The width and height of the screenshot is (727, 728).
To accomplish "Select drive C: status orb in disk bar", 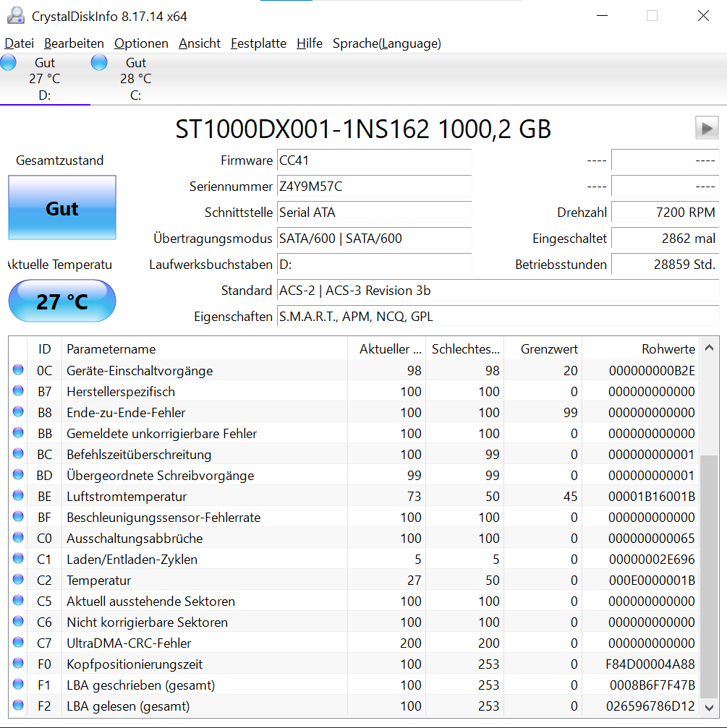I will (x=99, y=62).
